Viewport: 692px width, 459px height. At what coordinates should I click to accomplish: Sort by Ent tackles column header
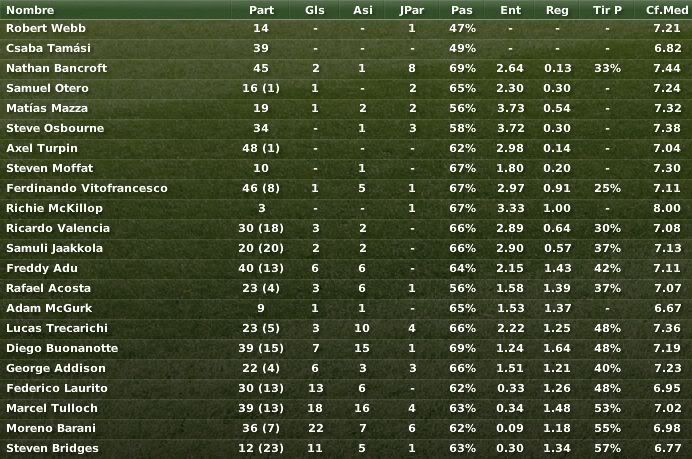(x=511, y=10)
